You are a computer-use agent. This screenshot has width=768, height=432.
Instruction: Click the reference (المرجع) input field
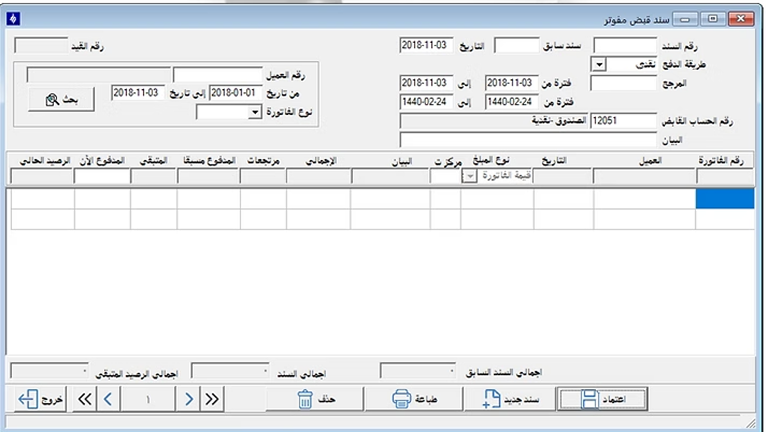623,83
